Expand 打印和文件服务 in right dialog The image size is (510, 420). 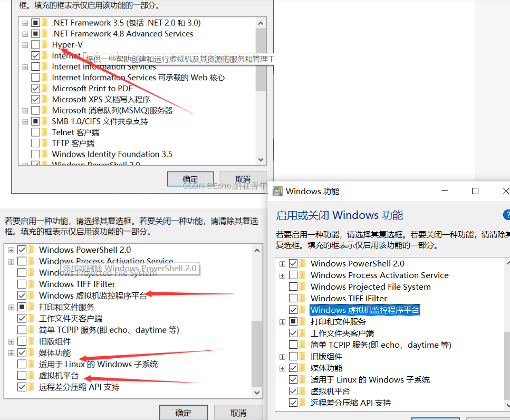(x=282, y=322)
